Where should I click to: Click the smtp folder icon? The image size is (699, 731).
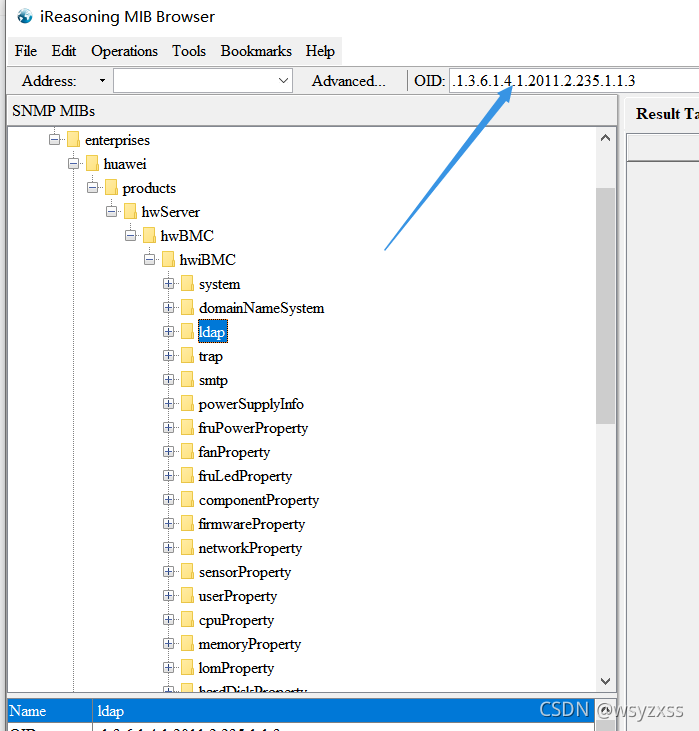[x=187, y=379]
